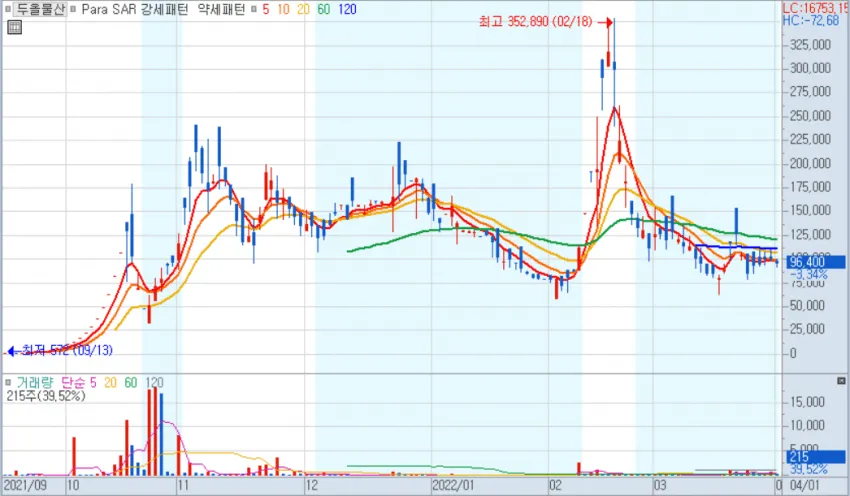Click the 150,000 price axis label
850x496 pixels.
pos(810,210)
